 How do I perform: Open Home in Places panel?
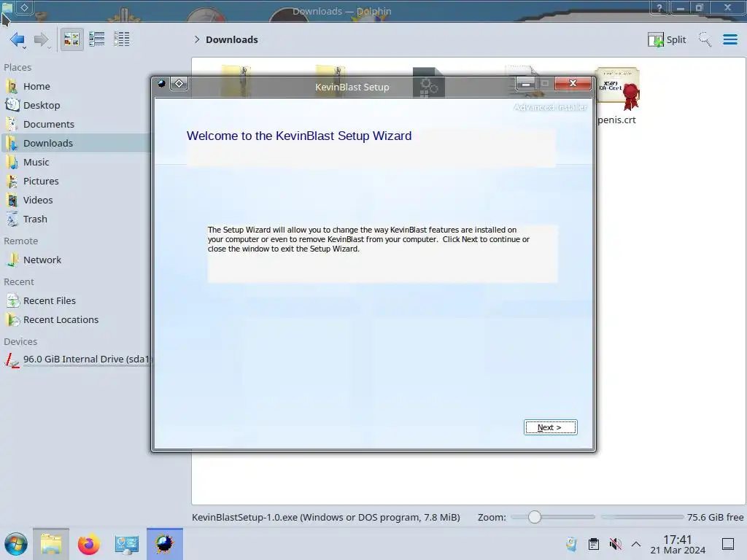click(x=76, y=86)
